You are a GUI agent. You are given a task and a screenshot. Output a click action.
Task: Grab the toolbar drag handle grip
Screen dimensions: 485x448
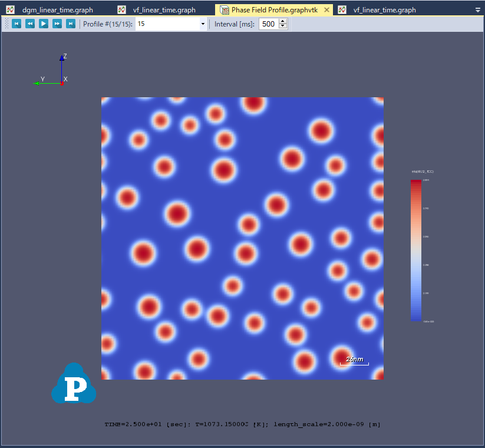tap(6, 24)
